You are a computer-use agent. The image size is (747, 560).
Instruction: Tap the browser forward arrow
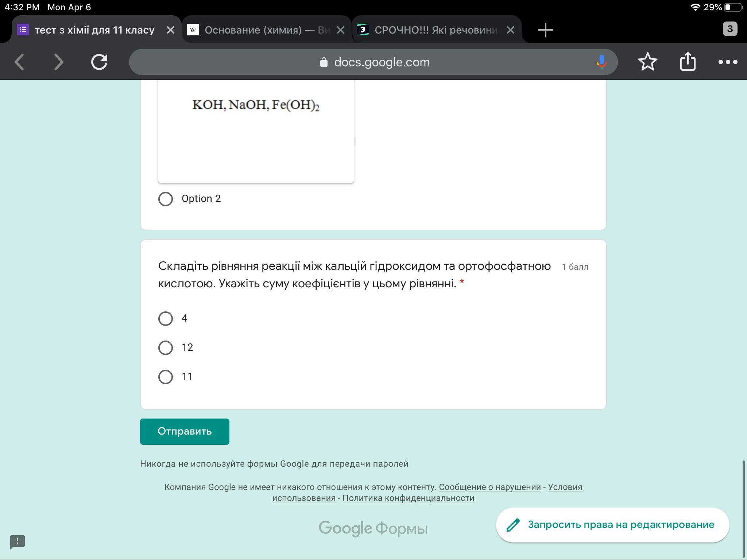[x=59, y=62]
